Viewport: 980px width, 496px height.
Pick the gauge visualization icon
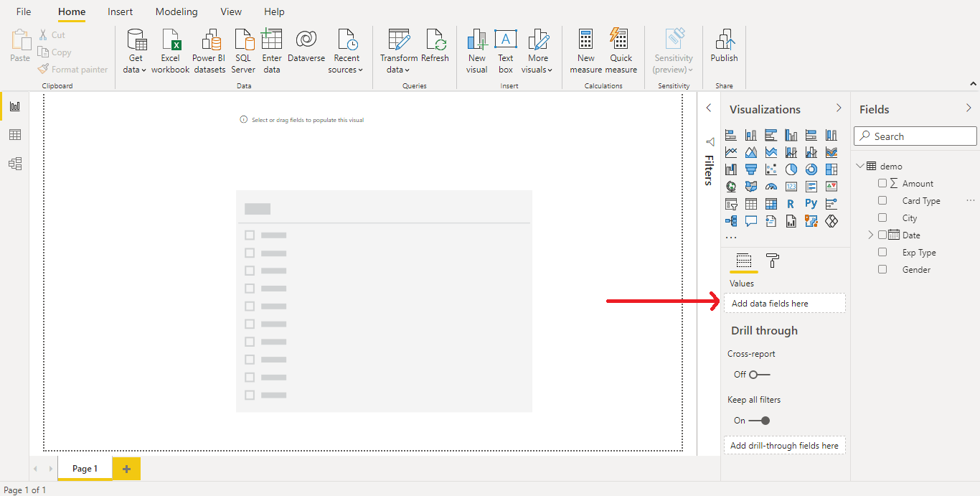[x=771, y=187]
